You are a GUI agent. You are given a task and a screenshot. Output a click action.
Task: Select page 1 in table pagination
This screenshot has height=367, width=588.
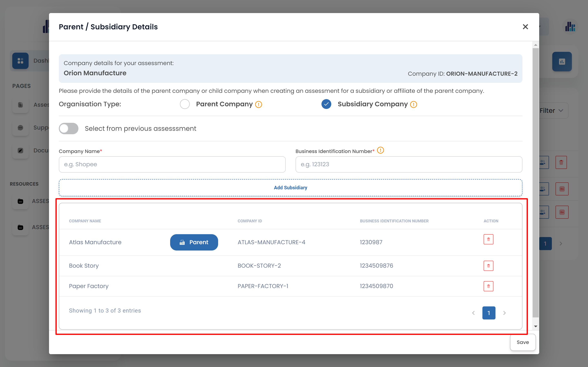[x=489, y=313]
